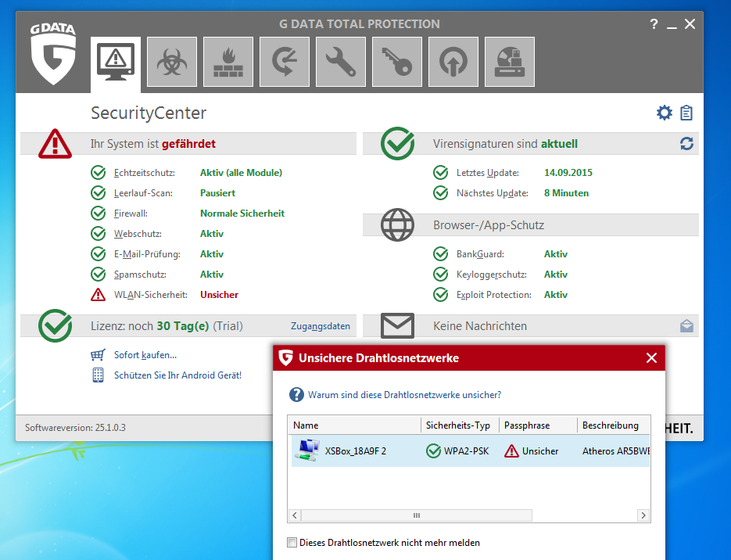Open the Firewall tab icon
Viewport: 731px width, 560px height.
pyautogui.click(x=228, y=62)
